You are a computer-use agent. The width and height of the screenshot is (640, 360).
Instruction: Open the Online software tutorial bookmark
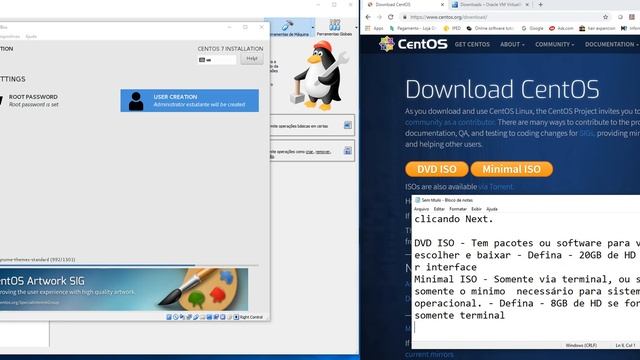point(490,29)
